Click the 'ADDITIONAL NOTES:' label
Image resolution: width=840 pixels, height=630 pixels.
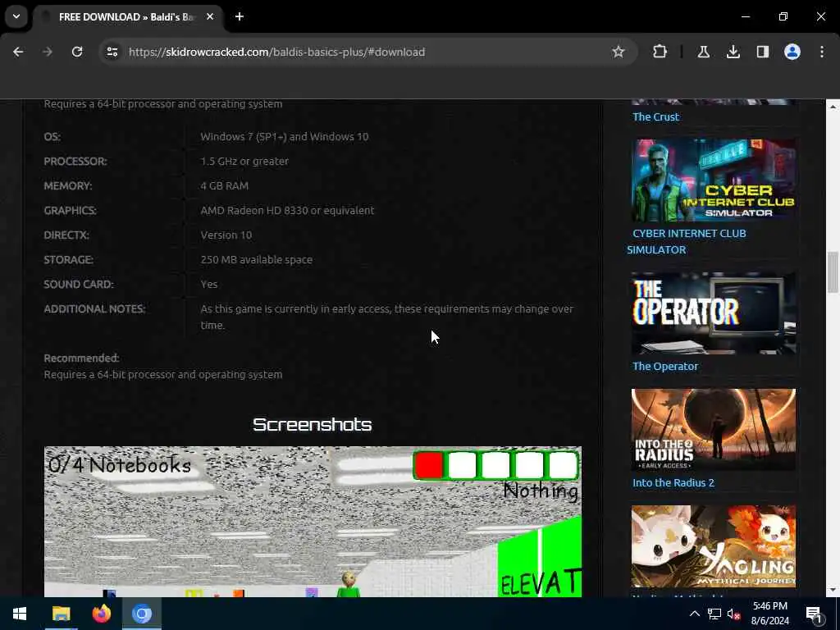[x=94, y=309]
